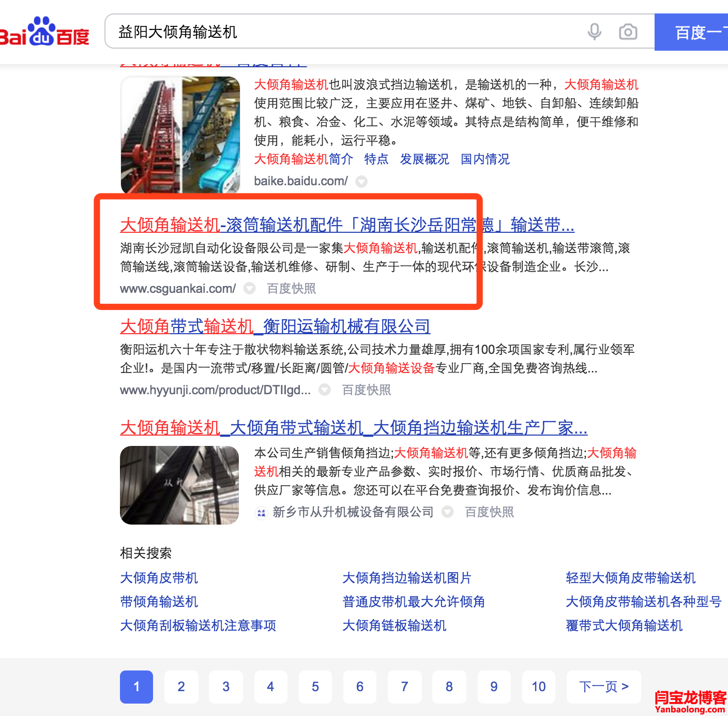Open 百度快照 for csguankai.com result
Screen dimensions: 728x716
(291, 289)
